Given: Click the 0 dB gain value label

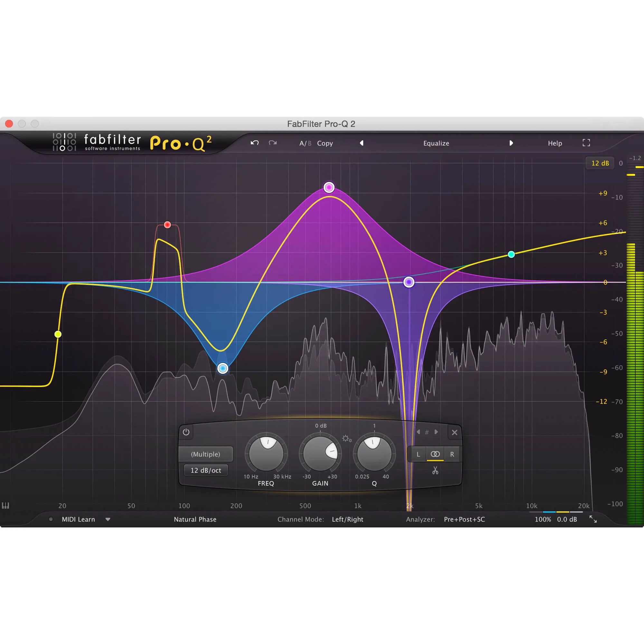Looking at the screenshot, I should 321,426.
